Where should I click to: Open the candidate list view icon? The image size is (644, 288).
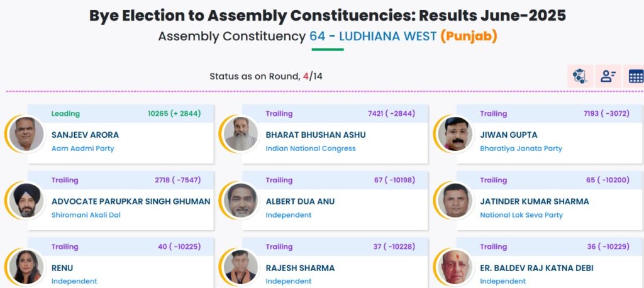(608, 76)
